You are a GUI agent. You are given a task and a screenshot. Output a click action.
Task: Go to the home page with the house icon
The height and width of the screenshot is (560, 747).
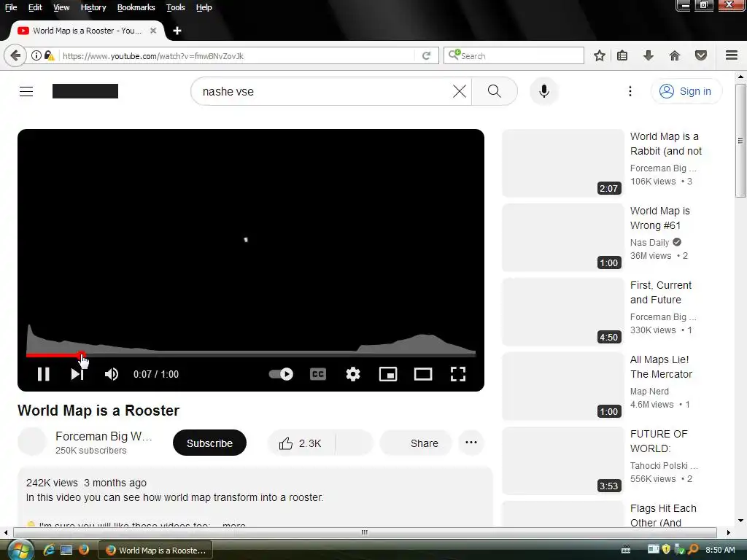click(675, 55)
